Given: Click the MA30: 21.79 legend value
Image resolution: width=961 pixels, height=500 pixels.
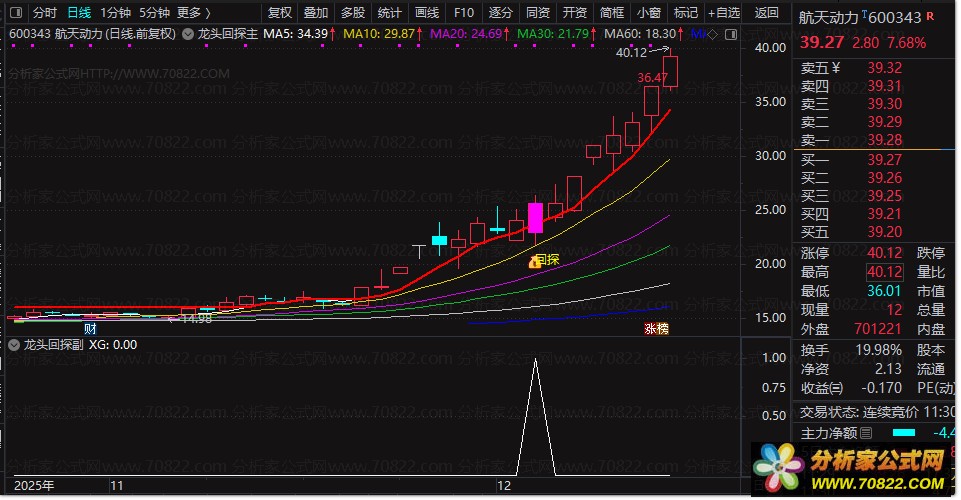Looking at the screenshot, I should coord(553,34).
